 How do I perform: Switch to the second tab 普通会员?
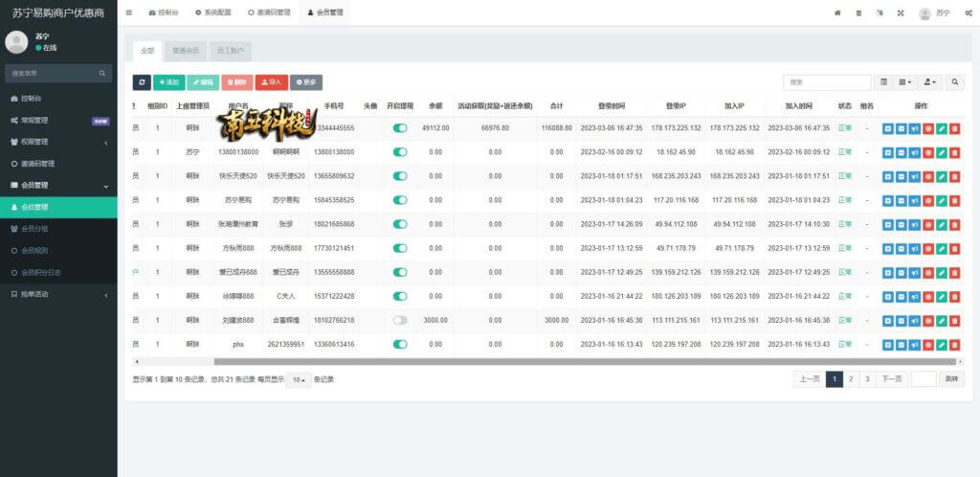point(186,52)
